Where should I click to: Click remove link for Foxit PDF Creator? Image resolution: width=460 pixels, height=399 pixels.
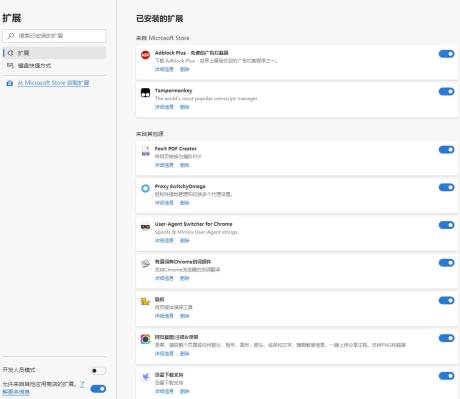tap(185, 165)
